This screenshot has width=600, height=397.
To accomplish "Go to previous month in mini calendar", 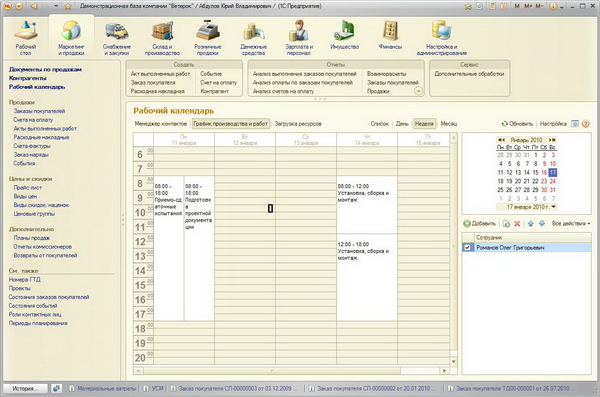I will 501,140.
